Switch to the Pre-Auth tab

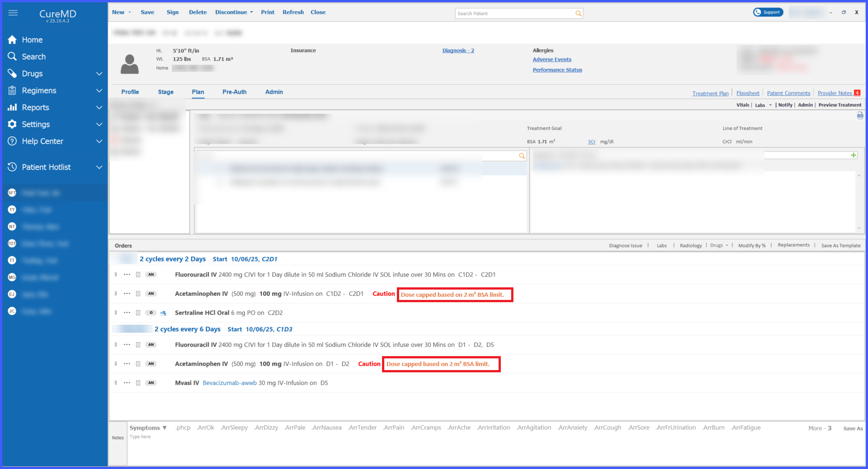pos(234,92)
